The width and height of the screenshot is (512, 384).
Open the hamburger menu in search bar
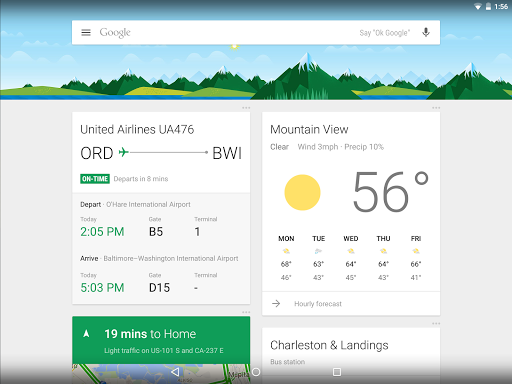click(86, 32)
